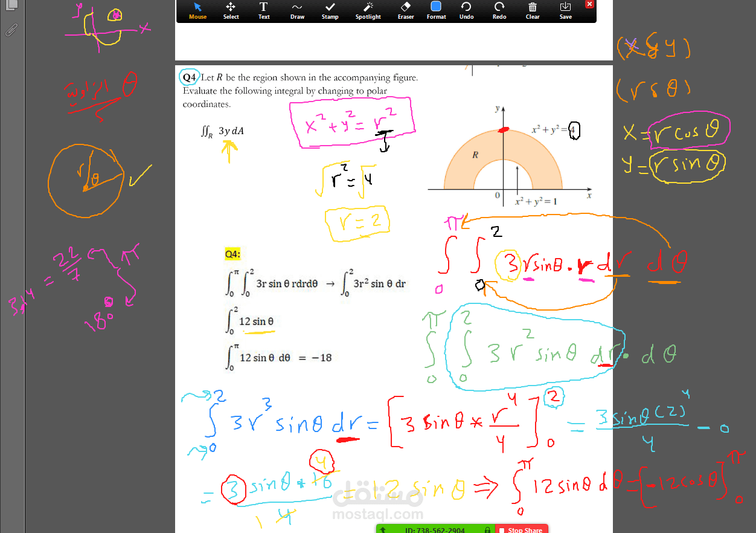Screen dimensions: 756x533
Task: Select the Mouse tool in annotation toolbar
Action: point(197,11)
